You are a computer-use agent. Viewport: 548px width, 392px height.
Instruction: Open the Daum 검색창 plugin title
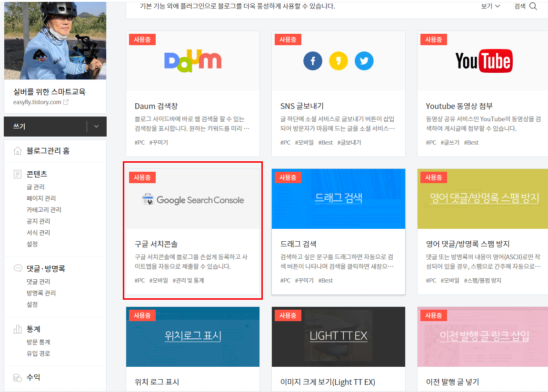coord(156,106)
